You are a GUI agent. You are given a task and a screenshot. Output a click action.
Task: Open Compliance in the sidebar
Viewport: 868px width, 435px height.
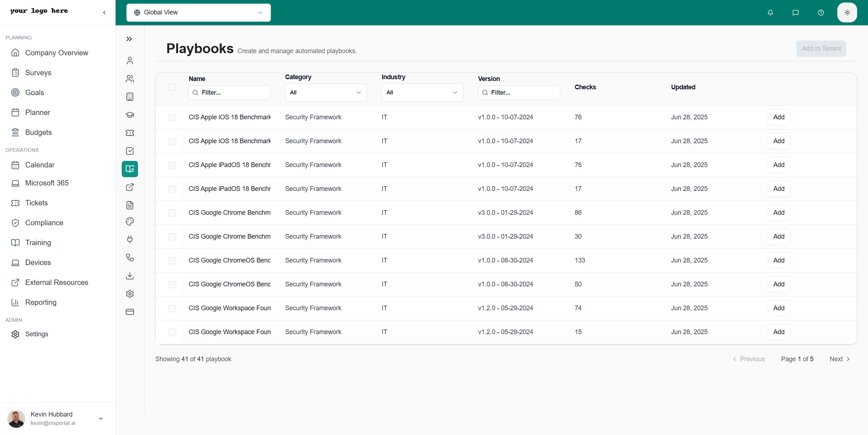pos(44,223)
